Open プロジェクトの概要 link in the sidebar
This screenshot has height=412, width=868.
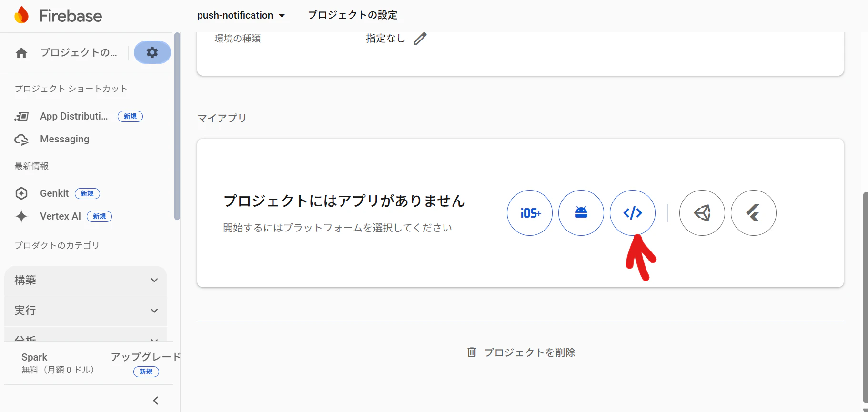(79, 52)
